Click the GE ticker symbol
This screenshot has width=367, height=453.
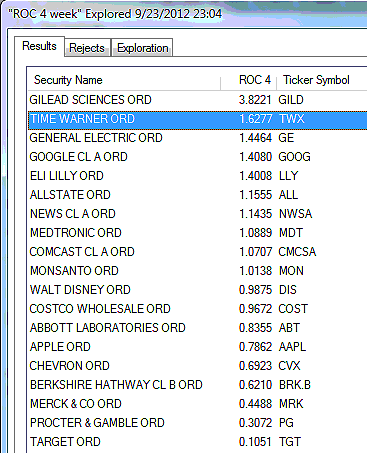tap(286, 138)
